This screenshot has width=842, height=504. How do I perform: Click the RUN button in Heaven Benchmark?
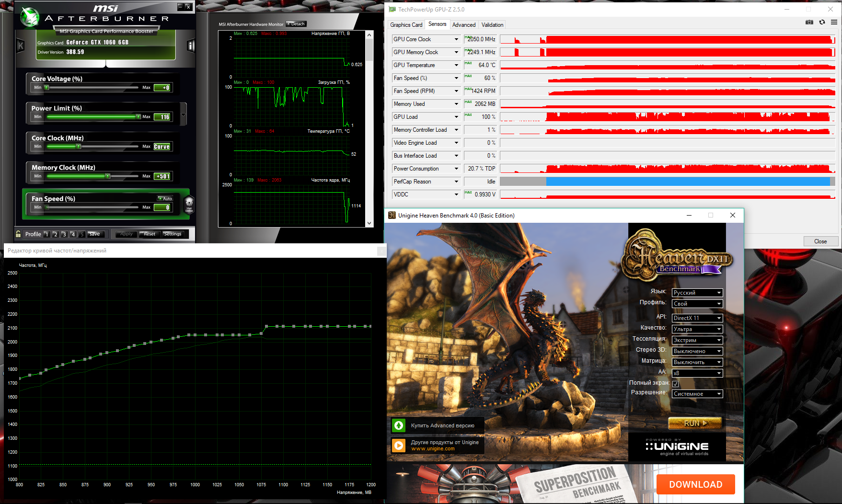(x=695, y=423)
